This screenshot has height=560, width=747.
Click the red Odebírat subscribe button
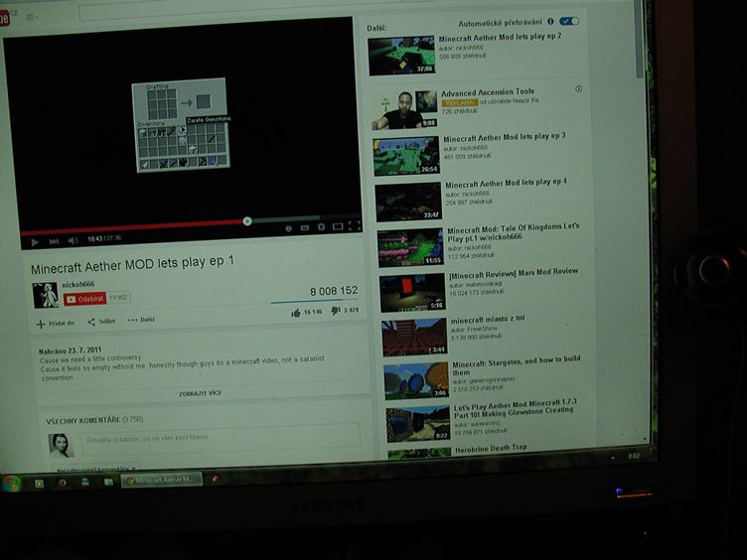(x=84, y=299)
